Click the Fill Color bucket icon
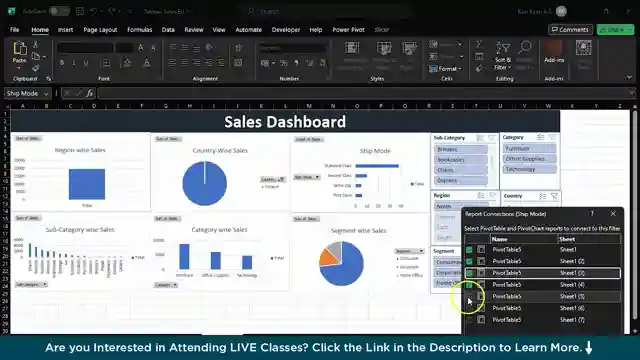Image resolution: width=640 pixels, height=360 pixels. pos(128,63)
